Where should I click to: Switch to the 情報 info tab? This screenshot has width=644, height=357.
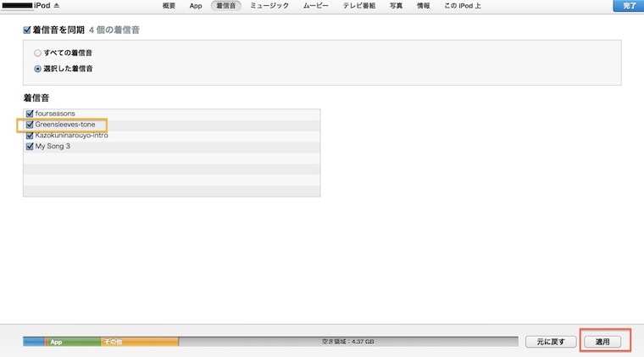(x=422, y=6)
